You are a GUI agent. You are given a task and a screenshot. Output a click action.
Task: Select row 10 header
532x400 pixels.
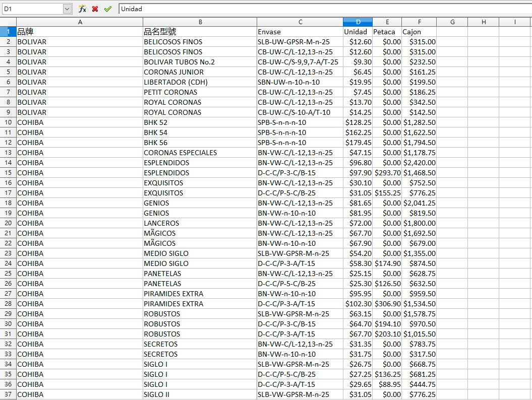click(8, 122)
